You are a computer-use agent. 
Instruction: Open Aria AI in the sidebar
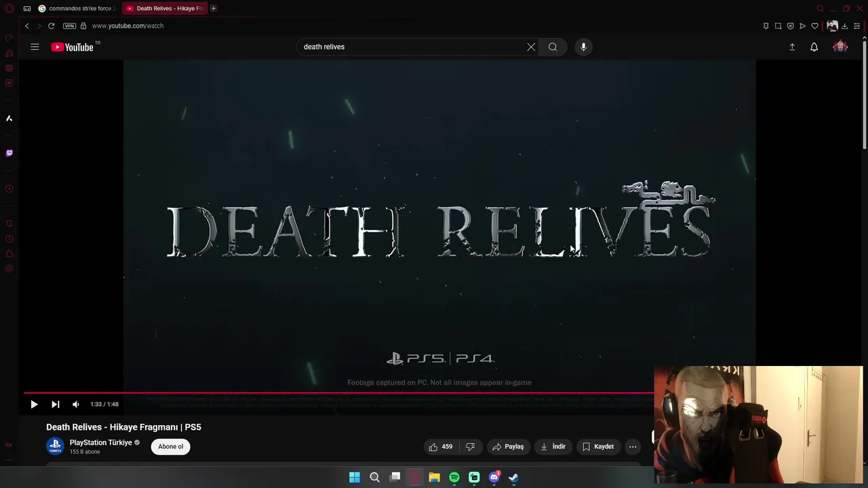[x=9, y=118]
